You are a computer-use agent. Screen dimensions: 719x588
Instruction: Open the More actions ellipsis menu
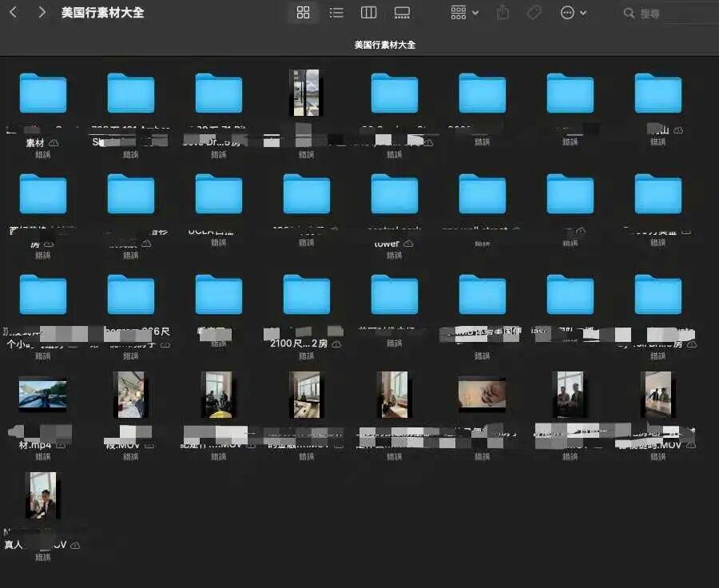573,13
